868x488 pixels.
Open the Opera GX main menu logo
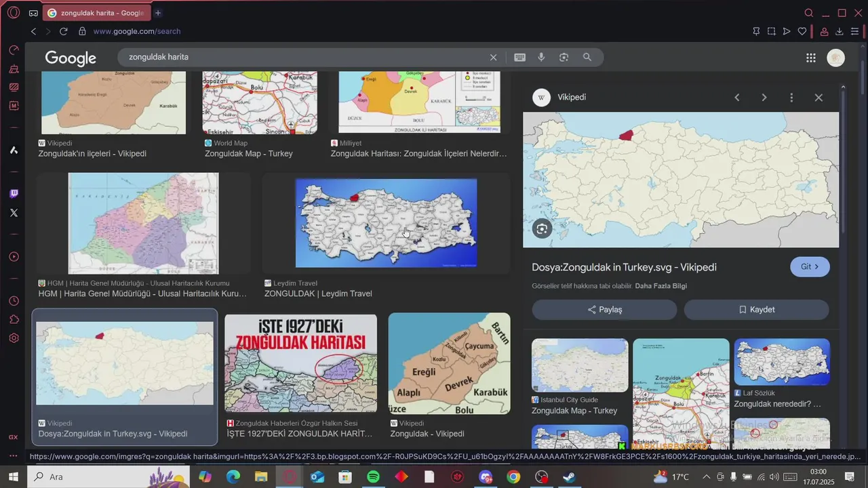point(14,12)
